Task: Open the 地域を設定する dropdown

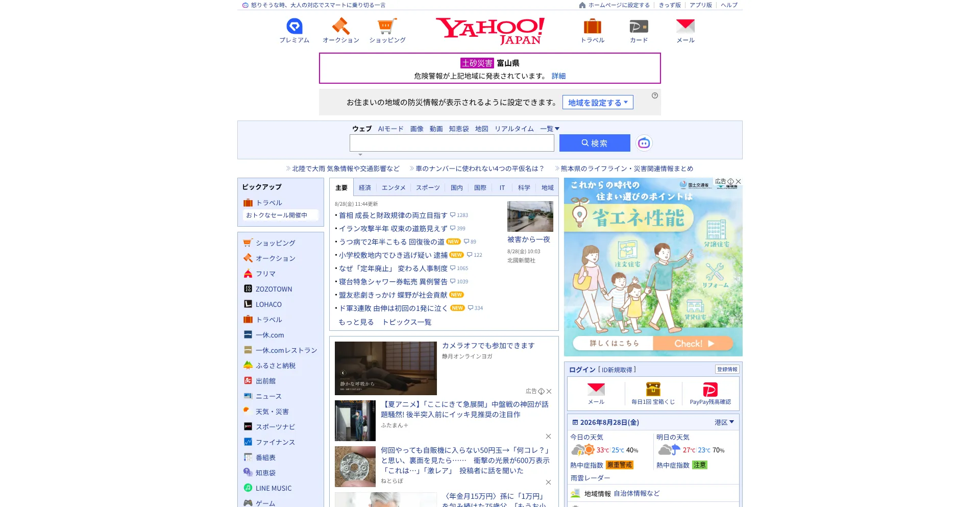Action: click(x=598, y=102)
